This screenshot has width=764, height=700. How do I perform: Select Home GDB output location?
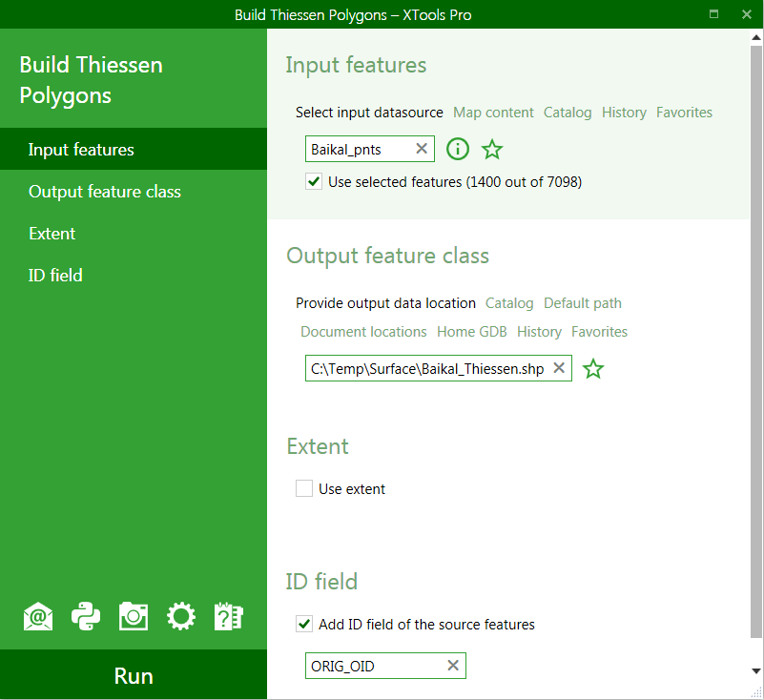tap(471, 332)
